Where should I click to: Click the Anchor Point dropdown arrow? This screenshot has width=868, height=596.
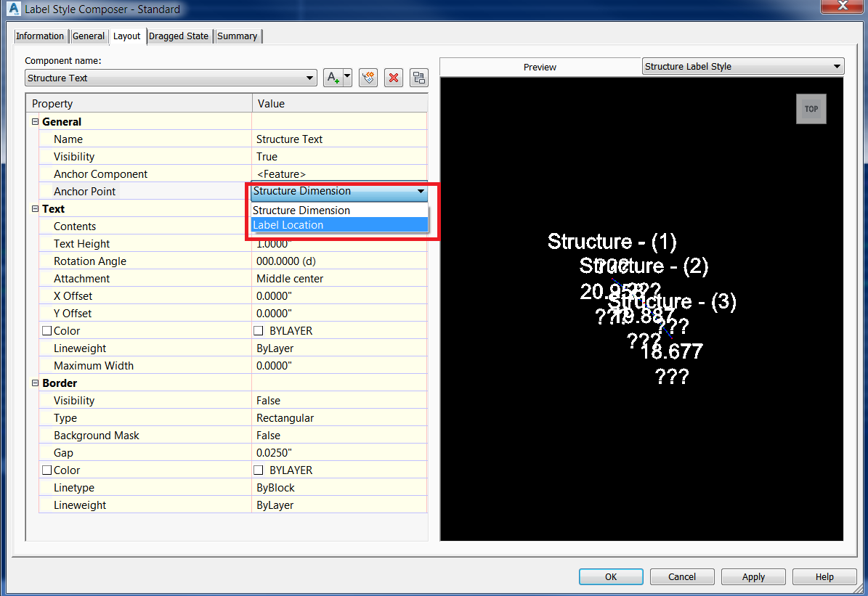[x=421, y=192]
